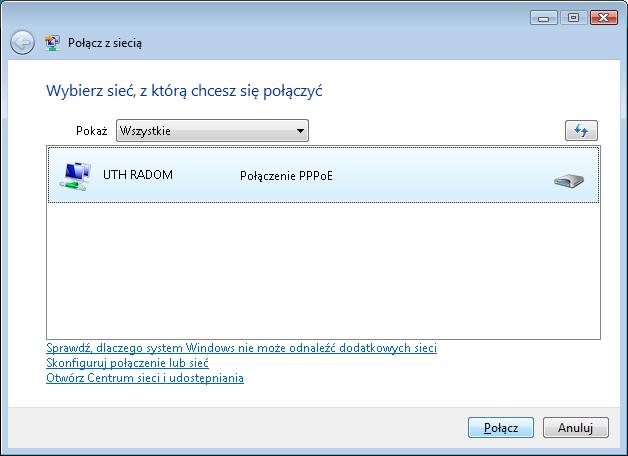
Task: Click the back arrow button
Action: click(x=22, y=43)
